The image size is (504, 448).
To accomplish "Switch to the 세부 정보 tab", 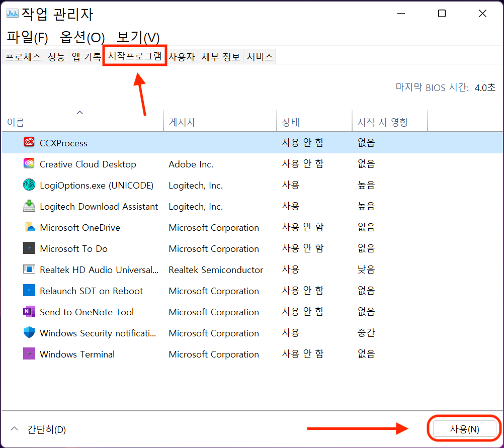I will click(x=220, y=57).
